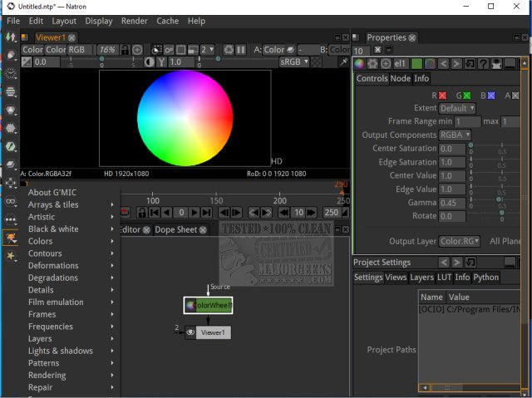Screen dimensions: 532x398
Task: Click the Rotate value input field
Action: (x=451, y=217)
